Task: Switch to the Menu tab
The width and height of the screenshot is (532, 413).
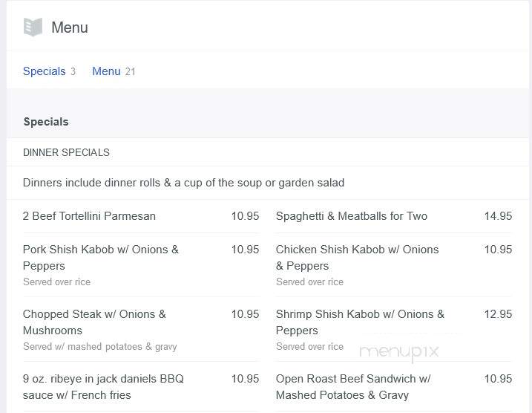Action: point(106,71)
